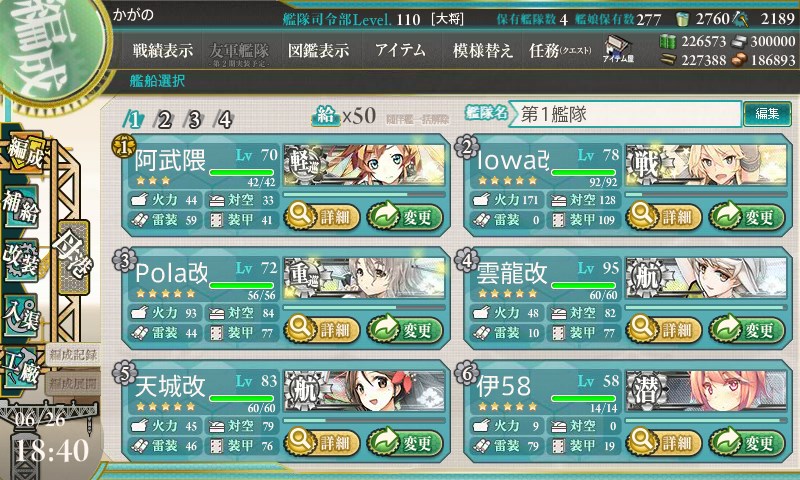The height and width of the screenshot is (480, 800).
Task: Switch to fleet tab 2
Action: tap(165, 120)
